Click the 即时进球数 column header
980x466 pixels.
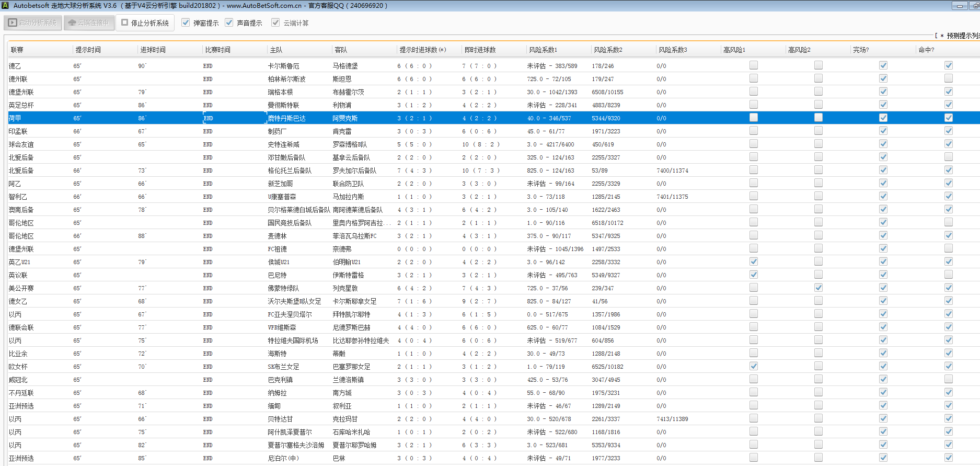[x=480, y=50]
